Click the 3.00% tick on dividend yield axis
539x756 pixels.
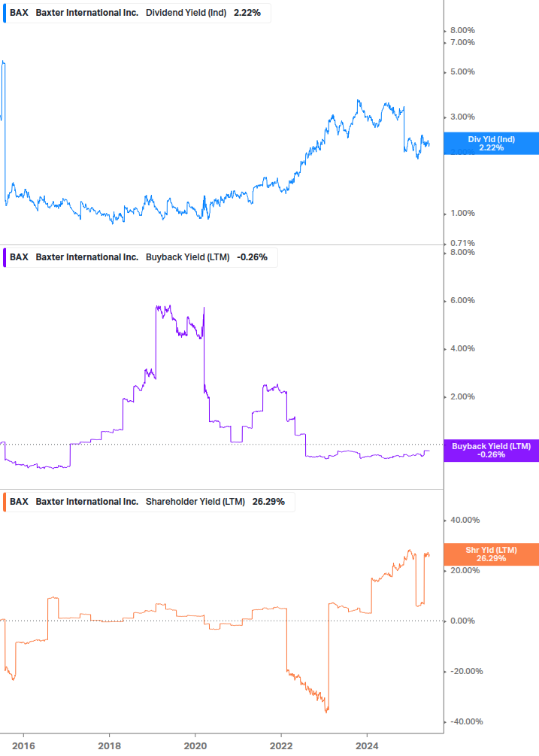click(462, 117)
